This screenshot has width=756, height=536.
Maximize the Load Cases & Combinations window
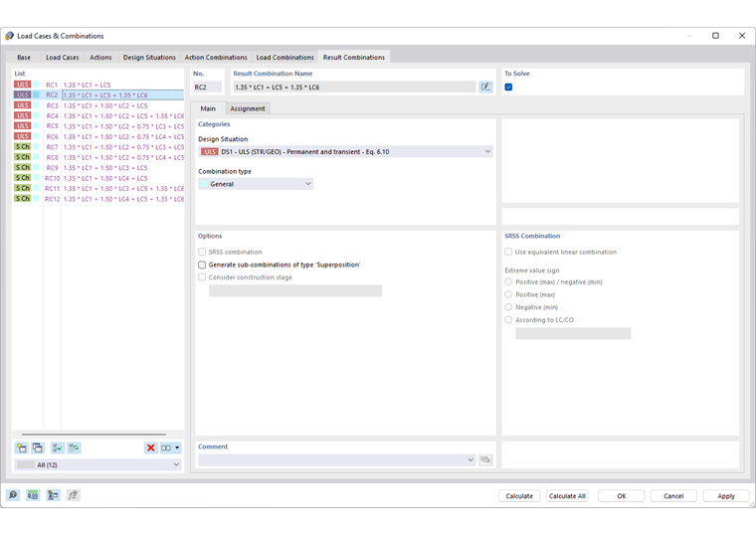[x=715, y=36]
